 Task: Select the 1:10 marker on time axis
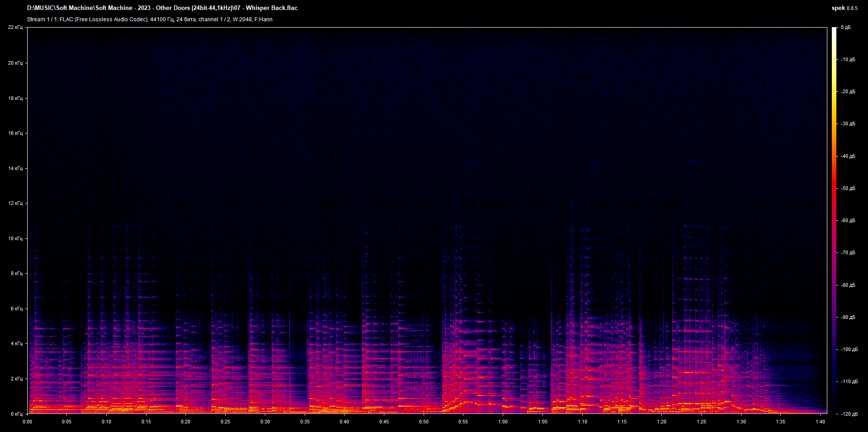[x=582, y=422]
